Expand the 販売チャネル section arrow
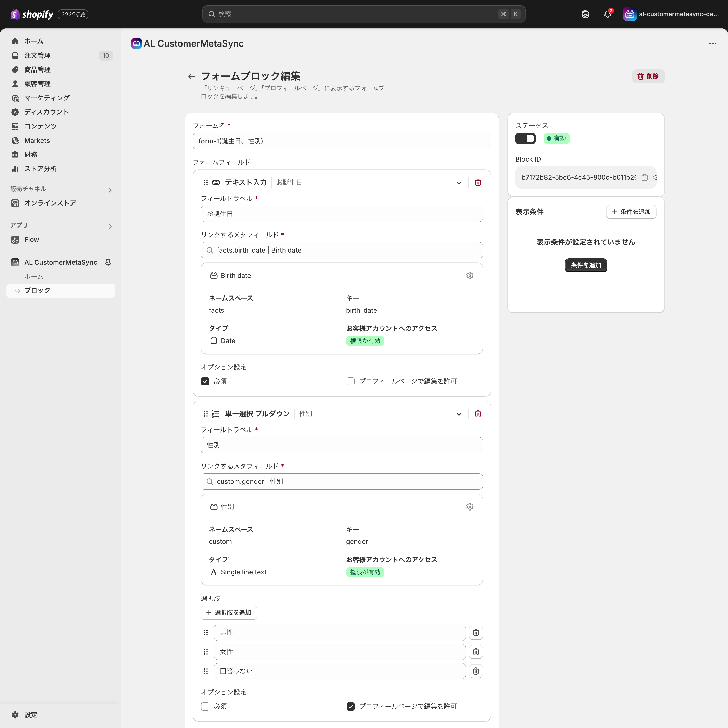This screenshot has height=728, width=728. (110, 190)
